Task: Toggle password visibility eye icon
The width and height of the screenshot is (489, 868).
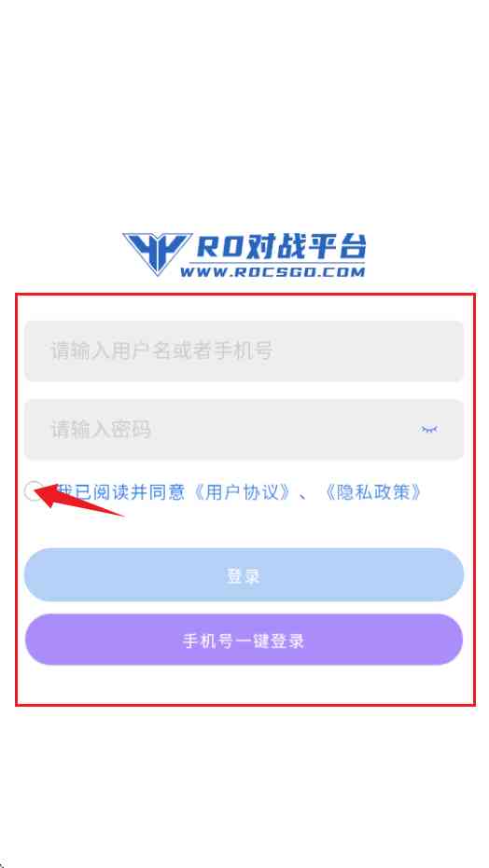Action: click(429, 429)
